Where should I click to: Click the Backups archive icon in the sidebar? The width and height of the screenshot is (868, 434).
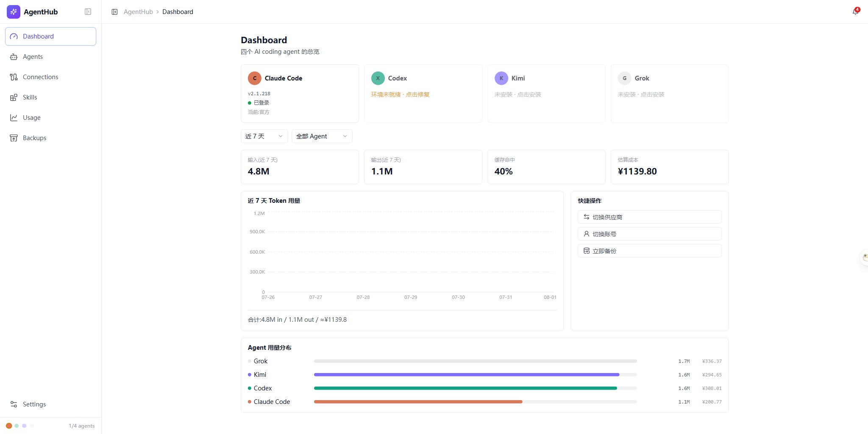point(14,138)
